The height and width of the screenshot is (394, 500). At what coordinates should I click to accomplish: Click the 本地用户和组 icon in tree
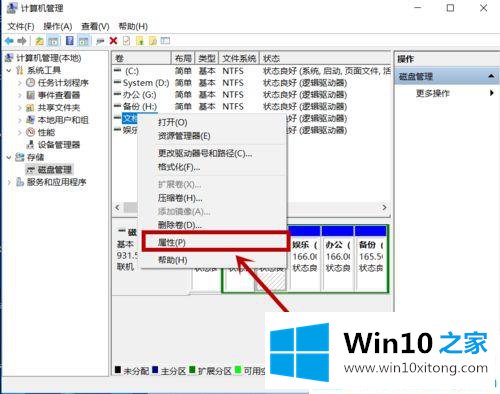[30, 120]
